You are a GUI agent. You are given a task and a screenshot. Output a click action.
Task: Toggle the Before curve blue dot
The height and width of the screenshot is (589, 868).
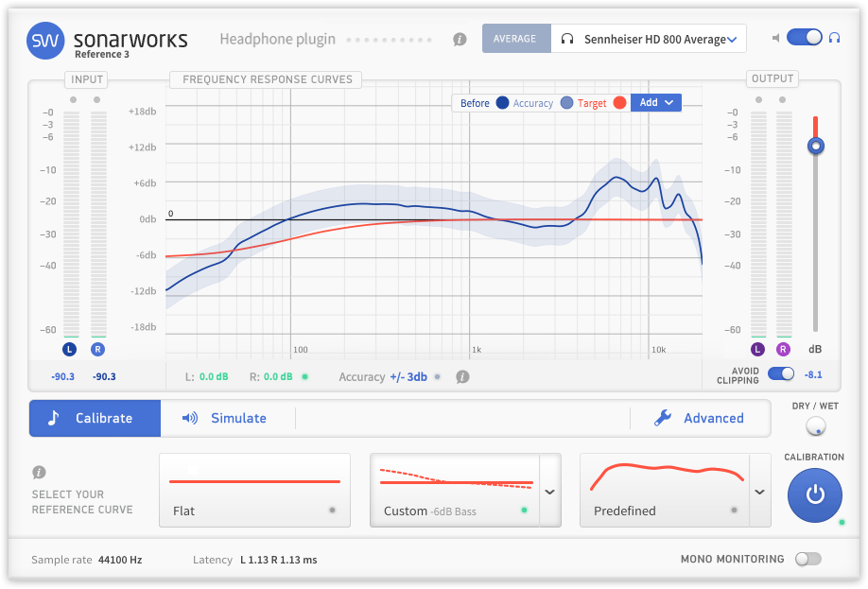(x=502, y=103)
